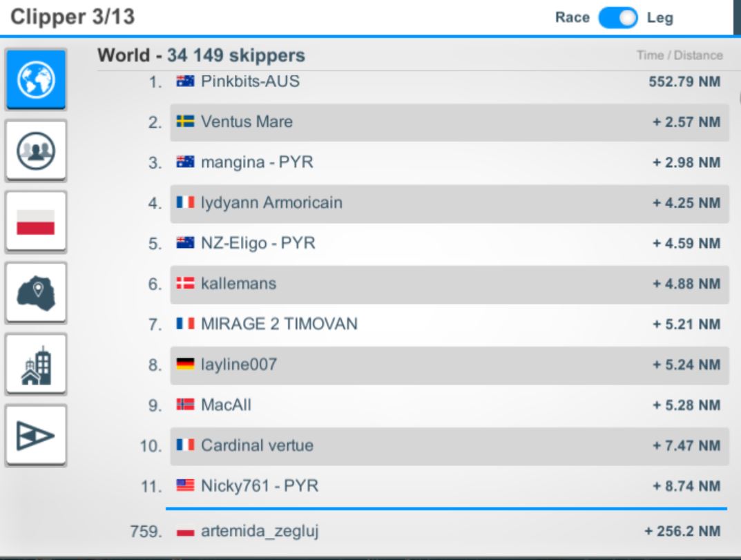Image resolution: width=741 pixels, height=560 pixels.
Task: Select the Race label option
Action: click(x=572, y=17)
